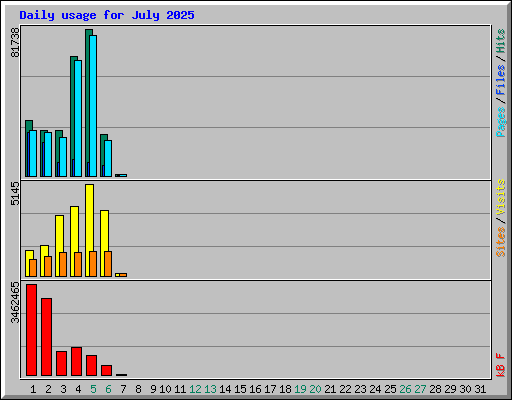Click the day 2 red KB bar
The width and height of the screenshot is (512, 400).
pyautogui.click(x=46, y=337)
